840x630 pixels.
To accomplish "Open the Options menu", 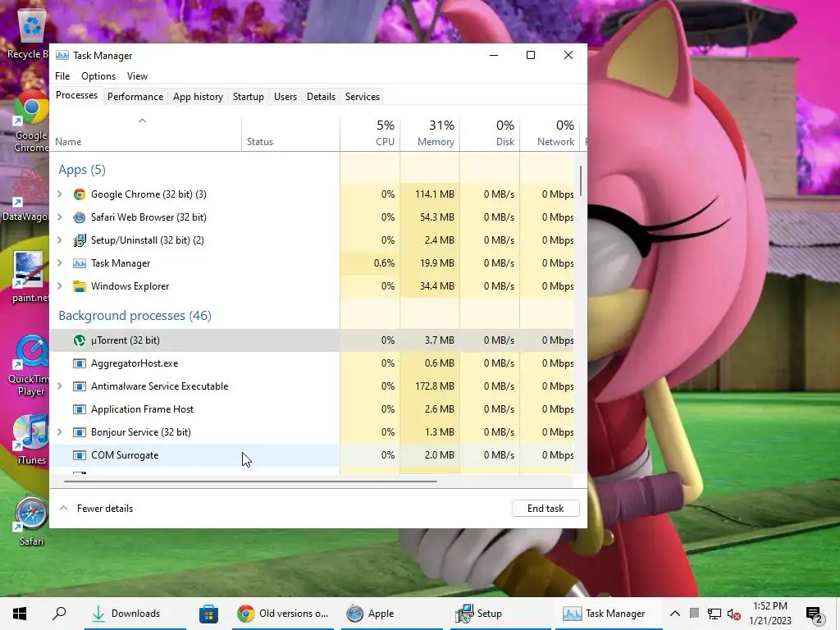I will 98,76.
